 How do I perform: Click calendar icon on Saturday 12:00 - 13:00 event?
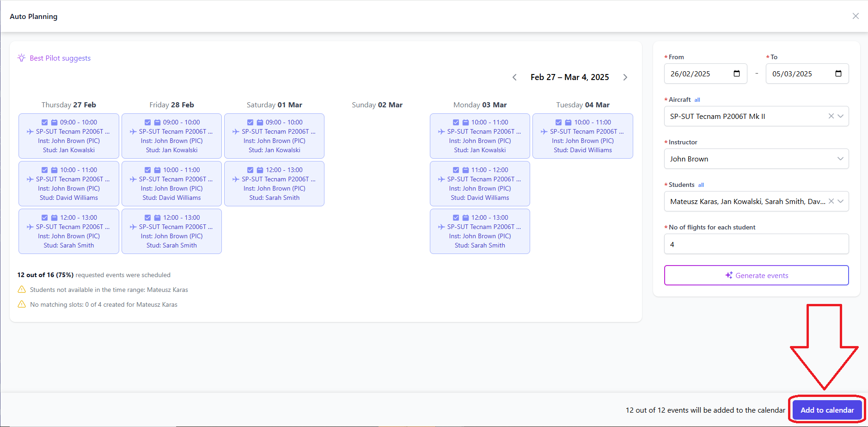tap(260, 170)
